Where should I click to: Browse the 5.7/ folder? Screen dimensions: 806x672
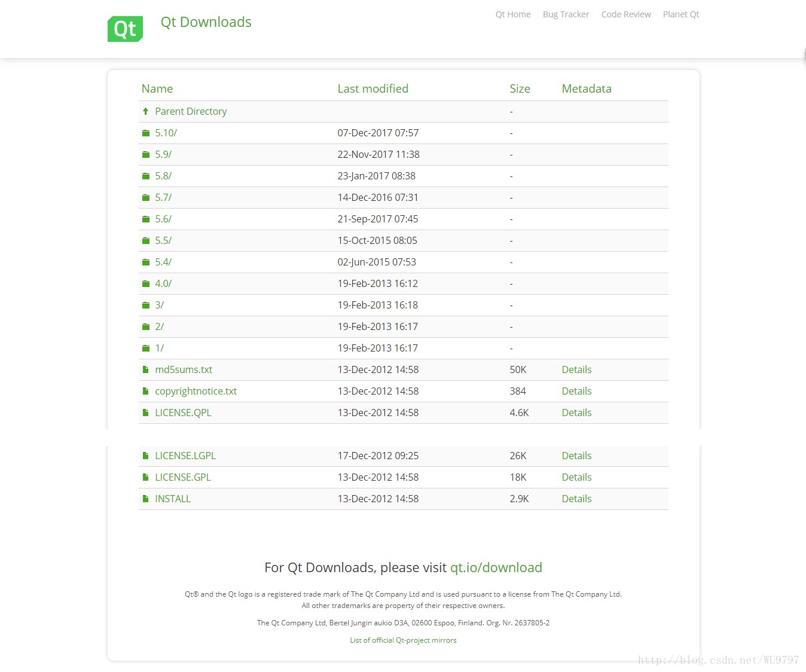coord(163,197)
